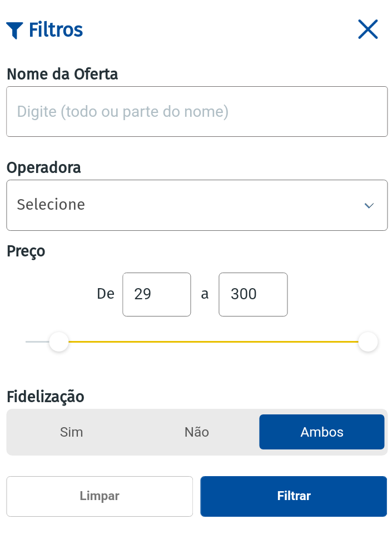Open the Operadora Selecione dropdown
This screenshot has height=539, width=392.
click(x=197, y=205)
